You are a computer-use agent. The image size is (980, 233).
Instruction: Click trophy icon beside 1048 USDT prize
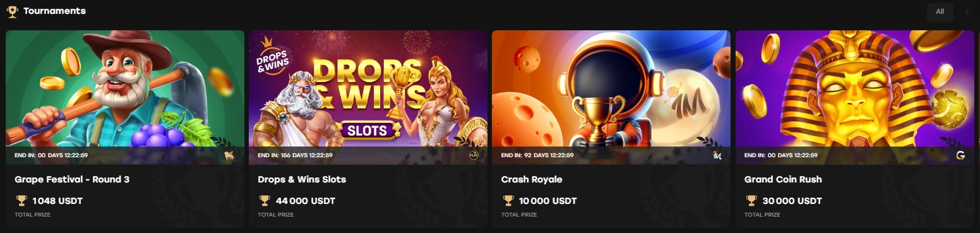coord(21,201)
